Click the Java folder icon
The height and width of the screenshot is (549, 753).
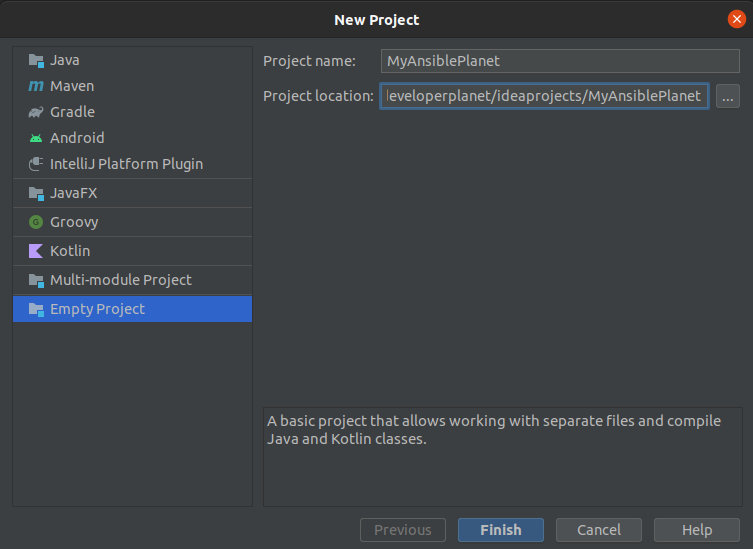point(37,60)
